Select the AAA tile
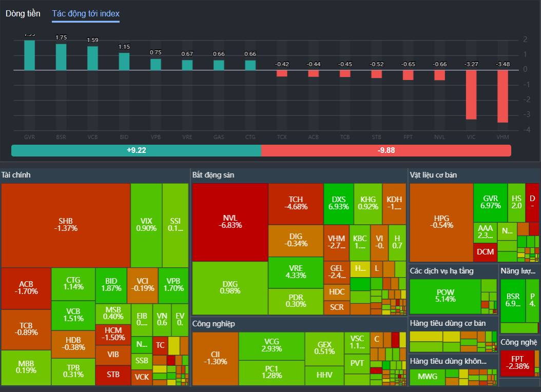541x392 pixels. click(485, 233)
